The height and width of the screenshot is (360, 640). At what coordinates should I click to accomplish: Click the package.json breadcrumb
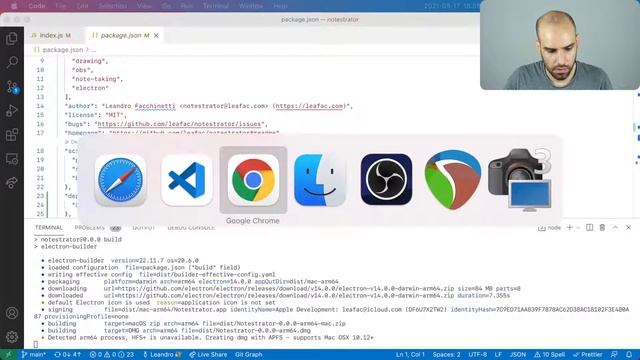pos(62,50)
